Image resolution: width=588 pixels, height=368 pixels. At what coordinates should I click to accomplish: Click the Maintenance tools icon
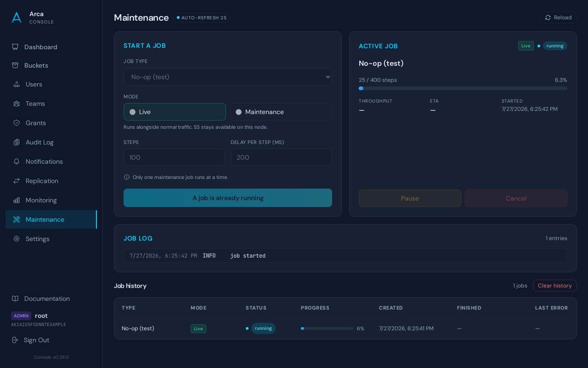point(17,219)
